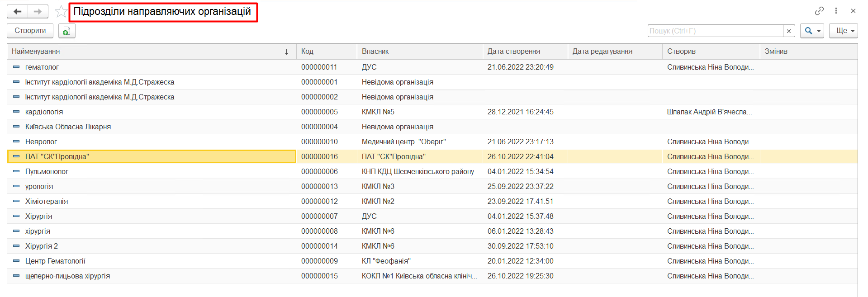Copy link using the chain icon
This screenshot has height=297, width=868.
[x=819, y=11]
